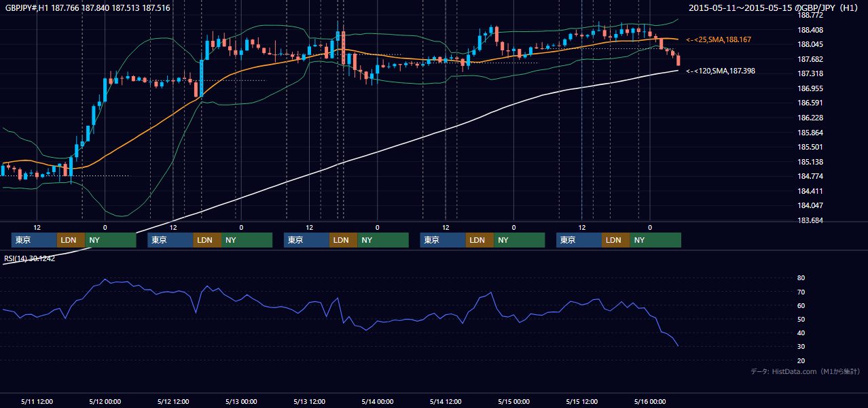Select the fifth LDN session block
Viewport: 868px width, 408px height.
tap(615, 240)
